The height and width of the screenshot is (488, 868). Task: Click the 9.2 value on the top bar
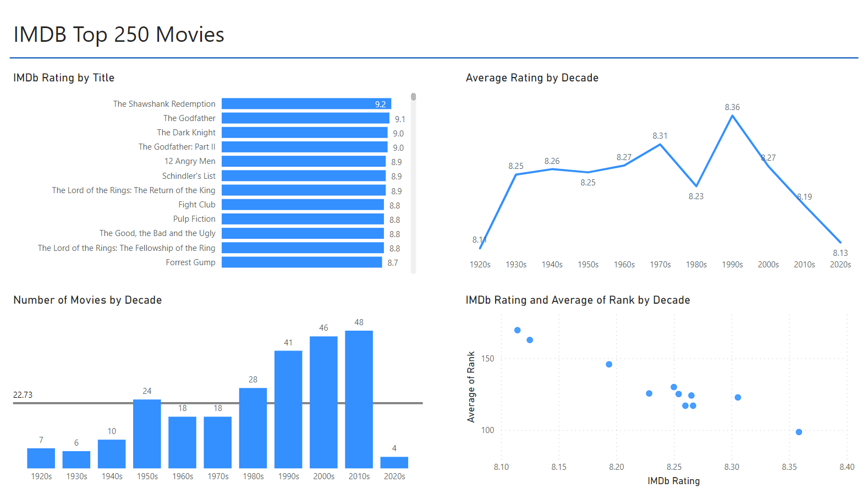coord(381,104)
